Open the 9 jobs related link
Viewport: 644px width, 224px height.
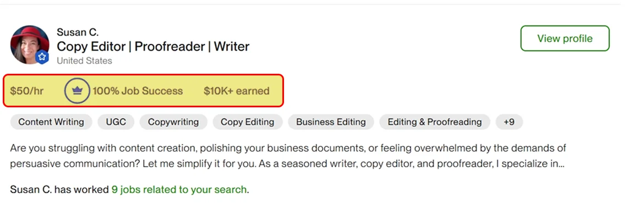(x=179, y=190)
